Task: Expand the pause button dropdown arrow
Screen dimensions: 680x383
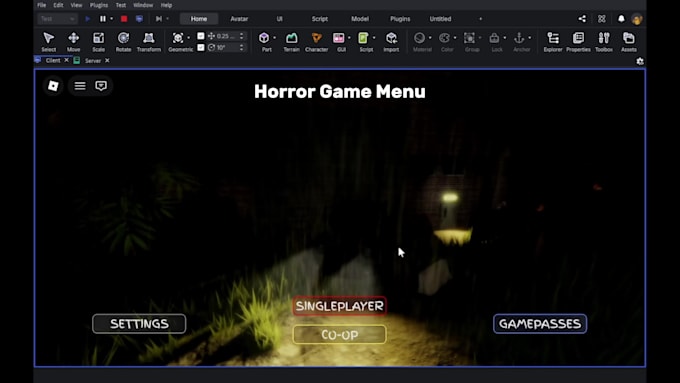Action: point(111,19)
